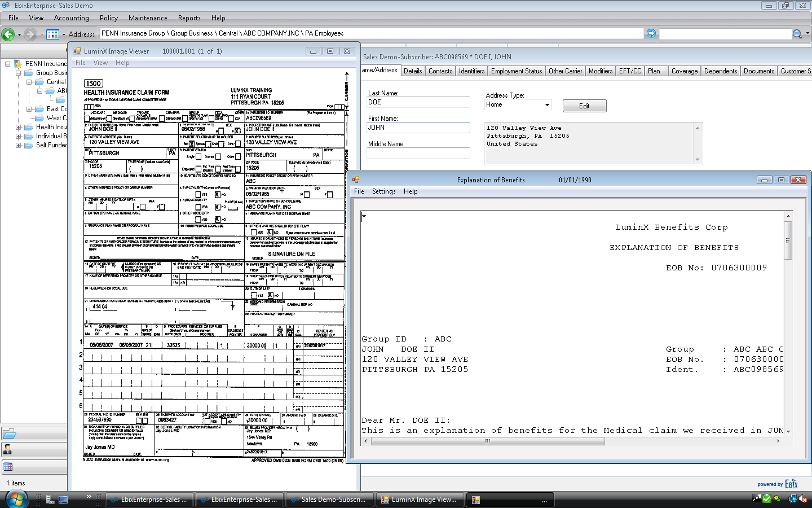Open the Reports menu

point(189,18)
